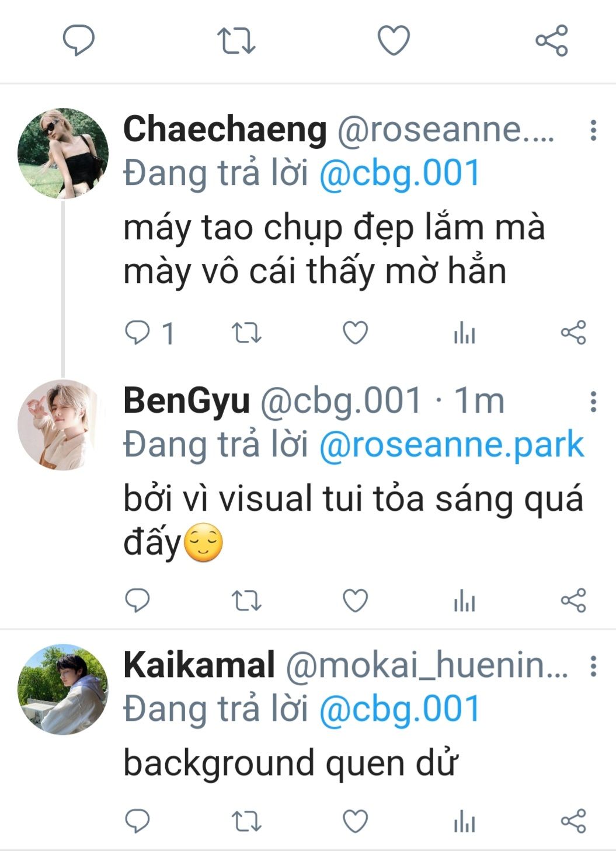
Task: Retweet Kaikamal's background reply
Action: (x=246, y=822)
